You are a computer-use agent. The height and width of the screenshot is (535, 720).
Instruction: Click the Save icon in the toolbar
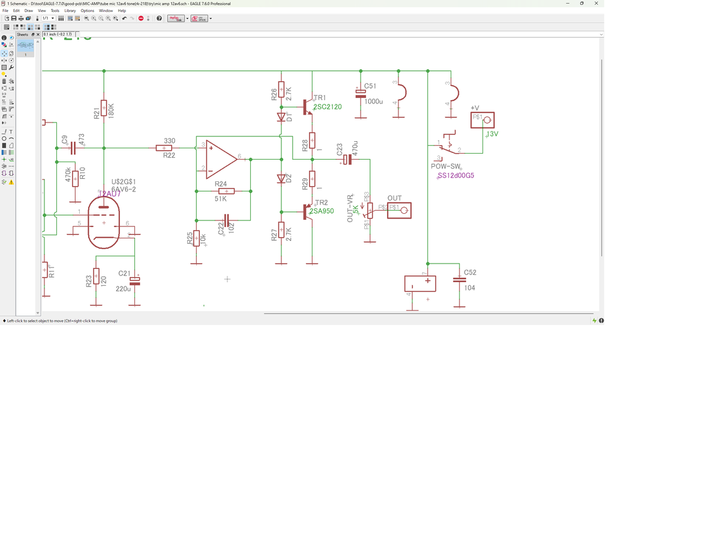(x=14, y=18)
